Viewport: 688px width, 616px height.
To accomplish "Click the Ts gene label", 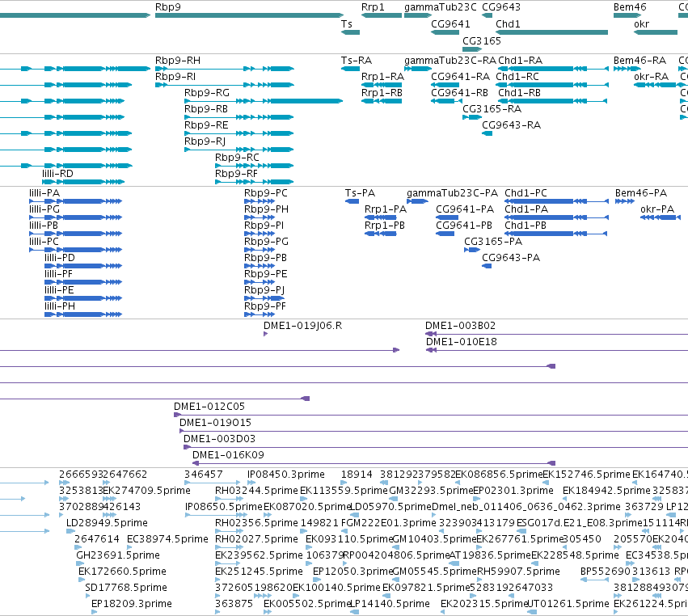I will 347,24.
